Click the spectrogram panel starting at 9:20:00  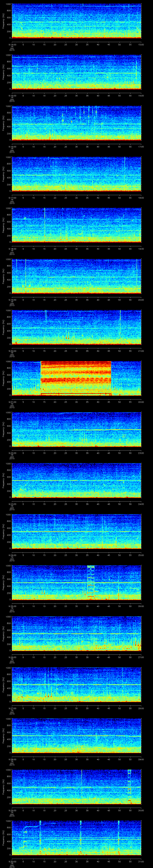pyautogui.click(x=77, y=327)
